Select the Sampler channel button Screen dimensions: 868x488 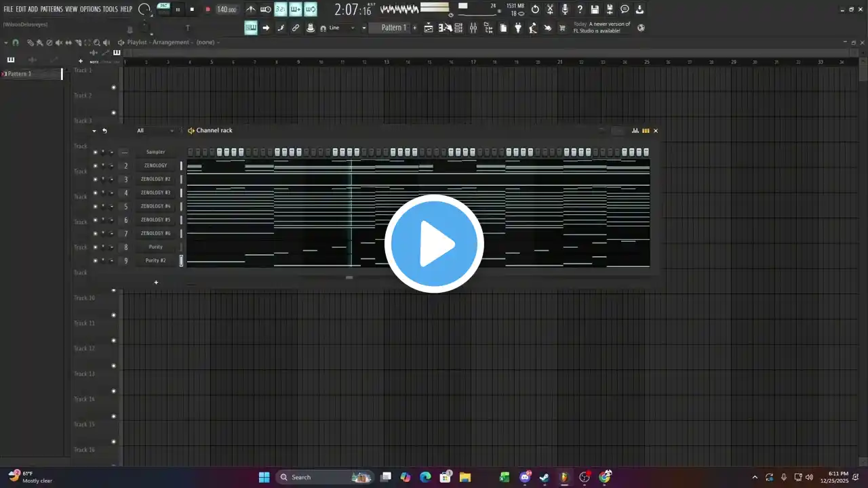point(155,152)
